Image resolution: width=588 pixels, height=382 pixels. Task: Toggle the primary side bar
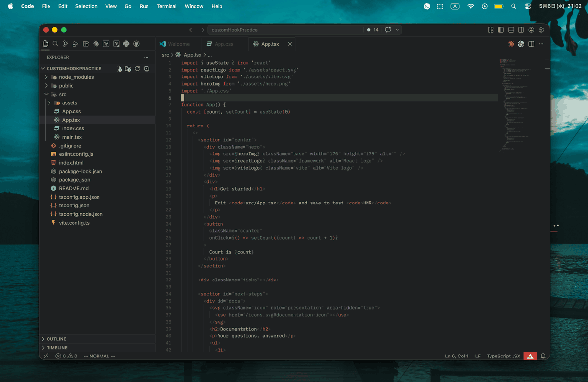(x=501, y=30)
